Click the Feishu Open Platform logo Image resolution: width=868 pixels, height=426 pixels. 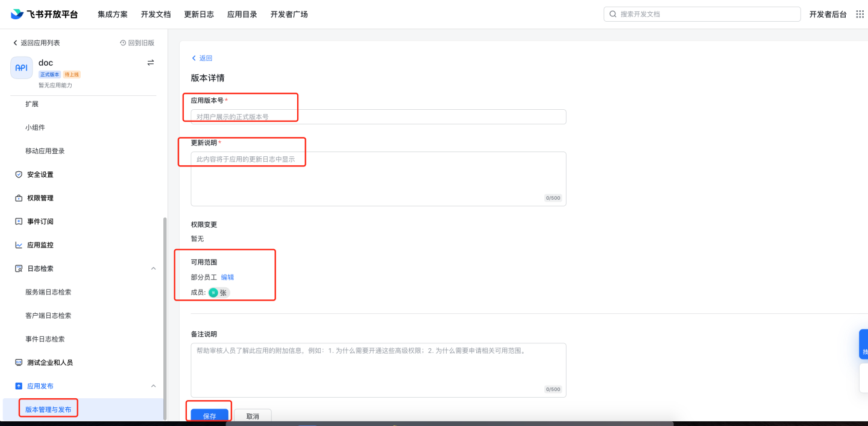44,14
